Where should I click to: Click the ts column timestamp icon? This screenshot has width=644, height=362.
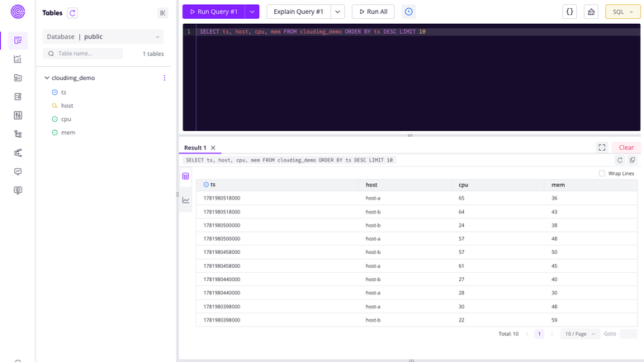point(206,185)
